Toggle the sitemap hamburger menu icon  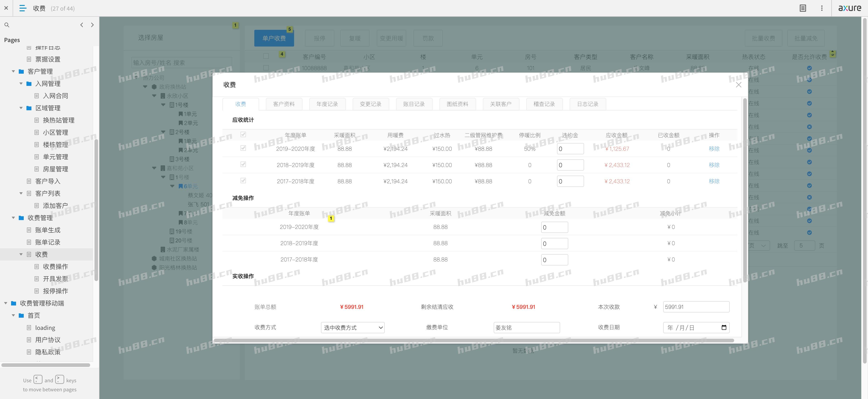(x=23, y=8)
